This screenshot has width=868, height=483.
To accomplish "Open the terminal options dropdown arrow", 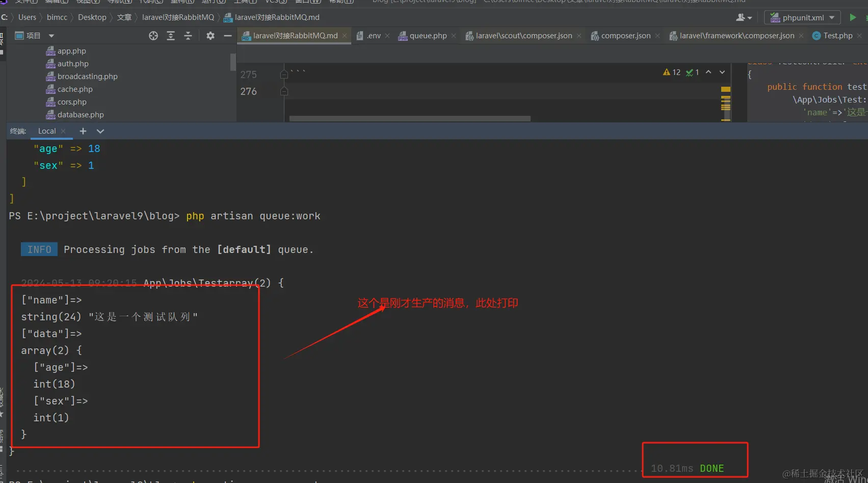I will [100, 131].
